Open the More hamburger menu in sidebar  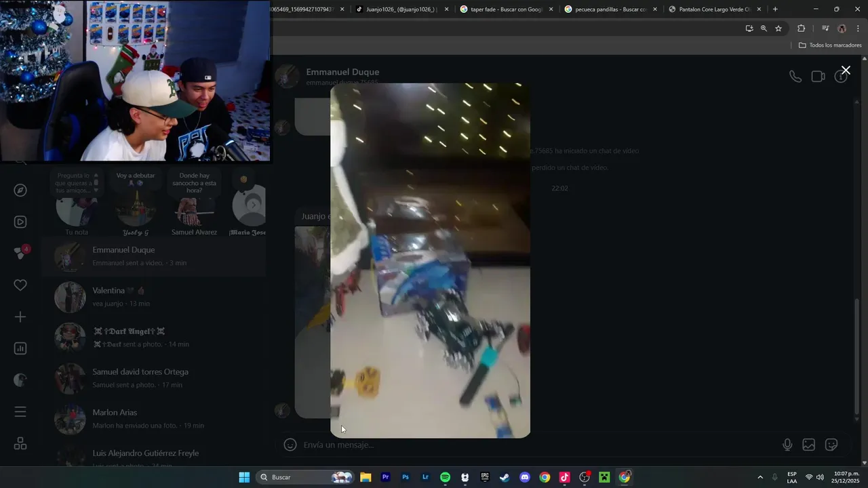pyautogui.click(x=20, y=412)
